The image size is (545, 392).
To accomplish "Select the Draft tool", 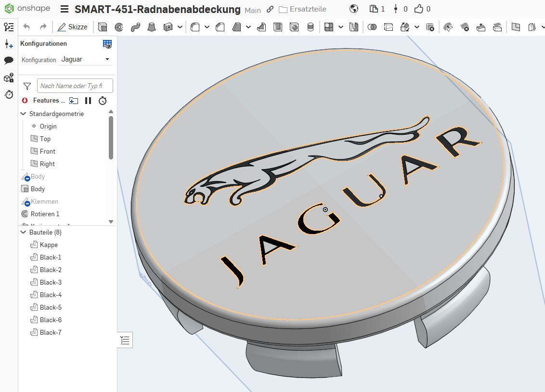I will 236,27.
